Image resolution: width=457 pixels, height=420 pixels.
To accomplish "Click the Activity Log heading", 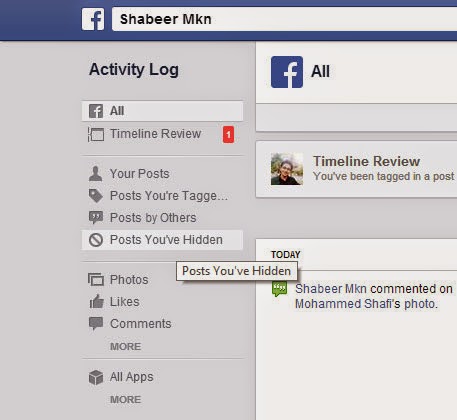I will pos(134,70).
